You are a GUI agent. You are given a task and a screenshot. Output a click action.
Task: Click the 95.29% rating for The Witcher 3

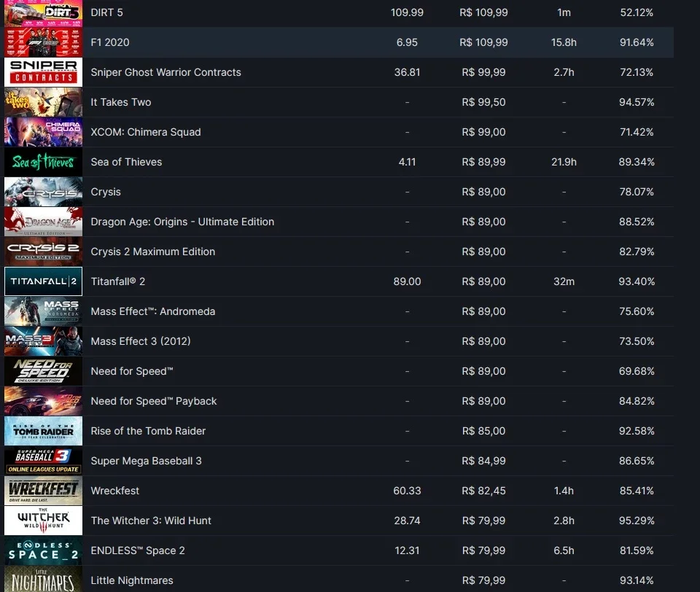coord(637,521)
